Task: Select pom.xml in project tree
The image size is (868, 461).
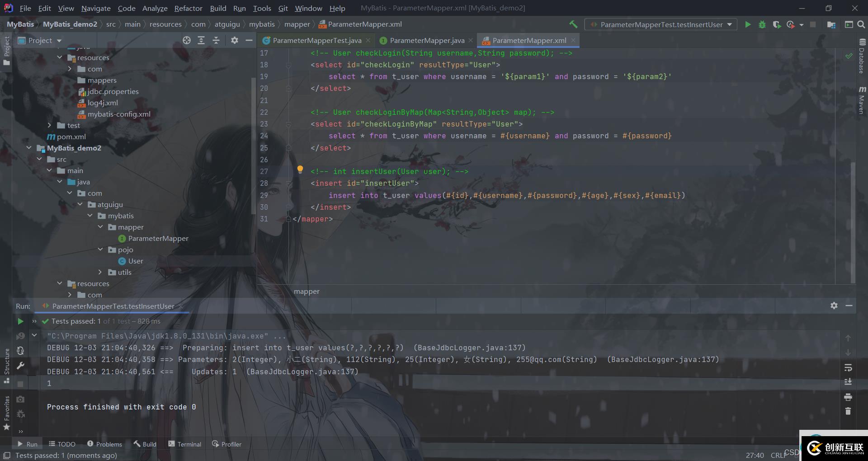Action: tap(71, 136)
